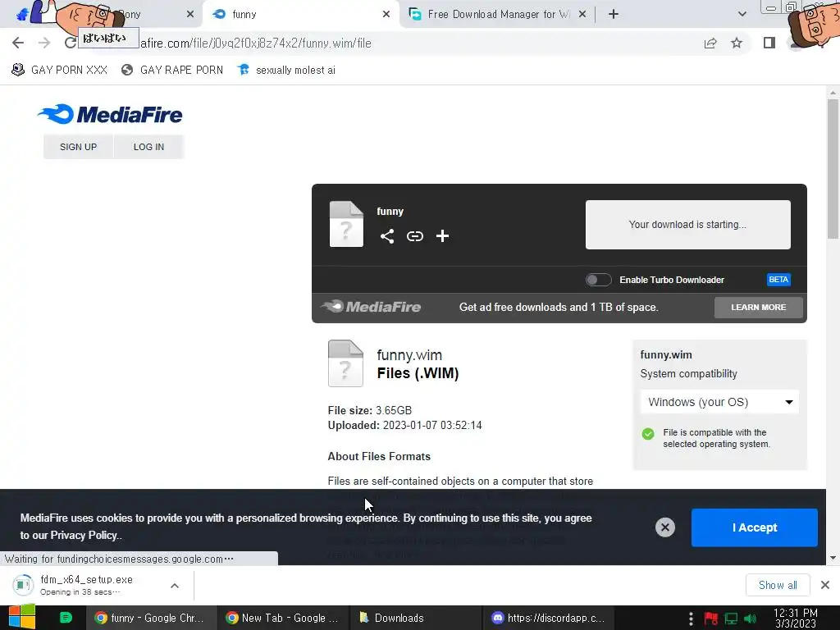
Task: Click the MediaFire logo at page top
Action: 110,114
